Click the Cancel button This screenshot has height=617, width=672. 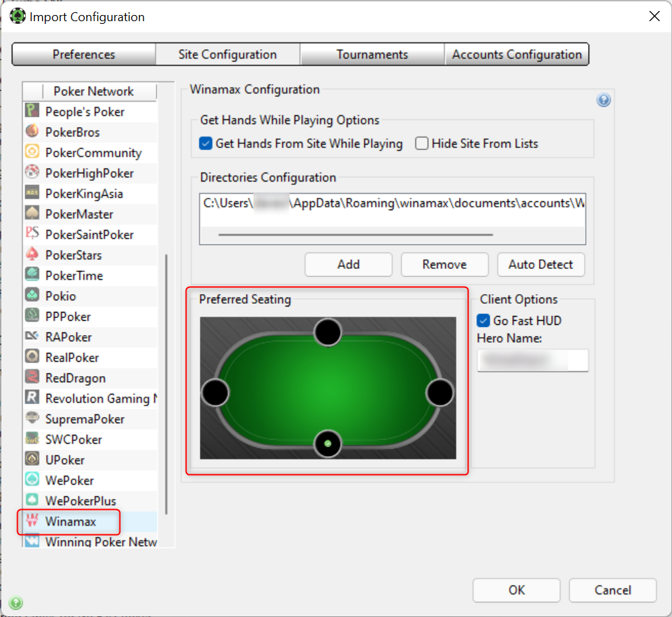pyautogui.click(x=613, y=590)
